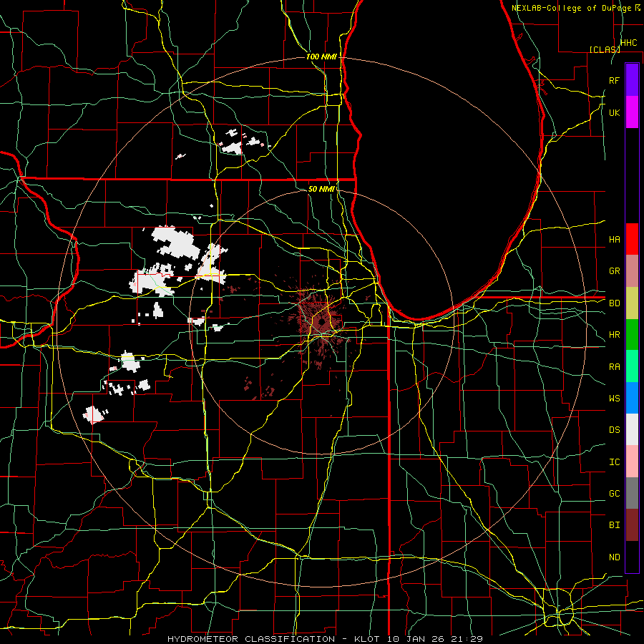Pick the dusty pink GR legend swatch
This screenshot has height=644, width=644.
(x=632, y=271)
